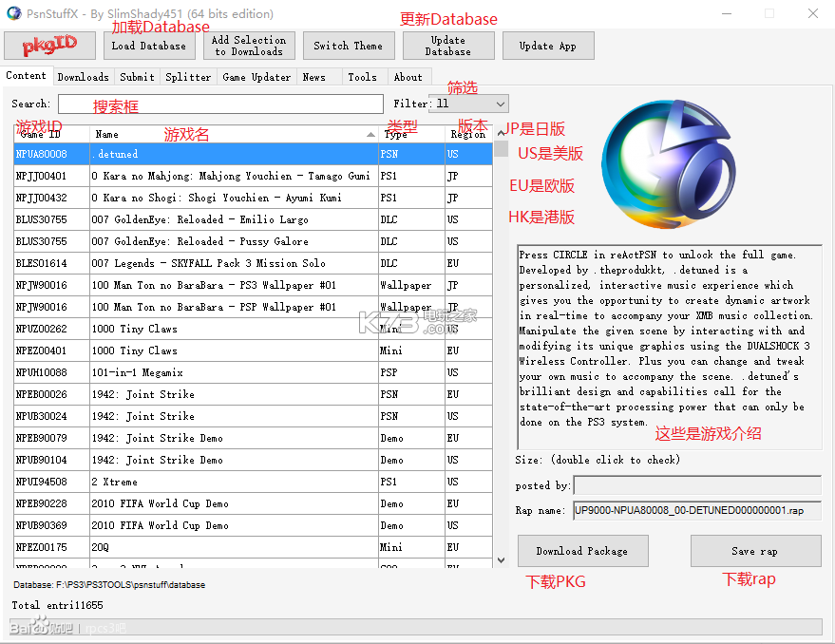Click Update Database
Viewport: 835px width, 644px height.
[x=447, y=45]
